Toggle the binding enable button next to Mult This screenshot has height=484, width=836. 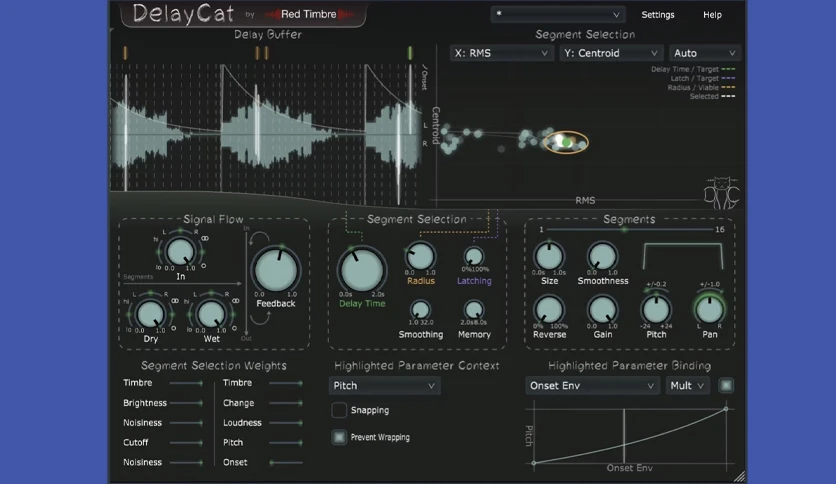(x=726, y=385)
